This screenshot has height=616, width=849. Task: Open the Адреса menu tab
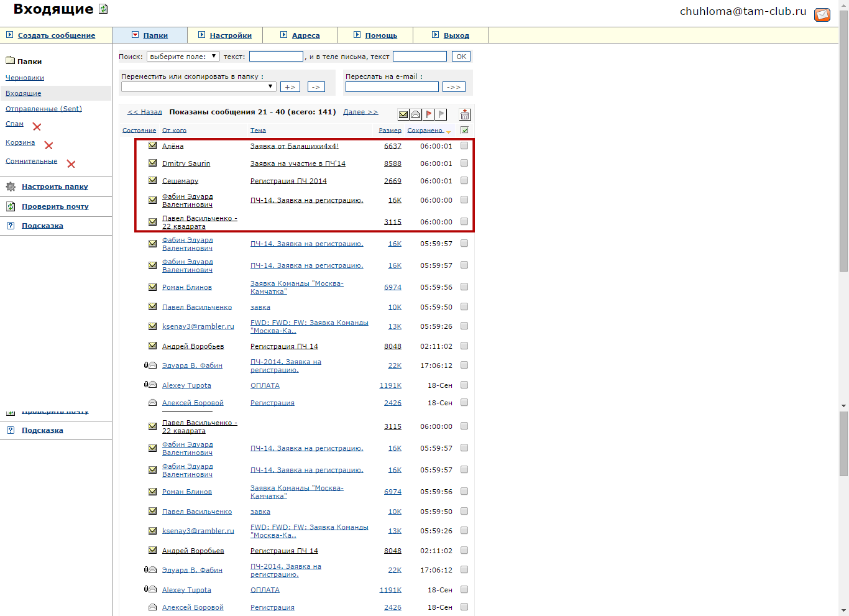click(x=306, y=35)
